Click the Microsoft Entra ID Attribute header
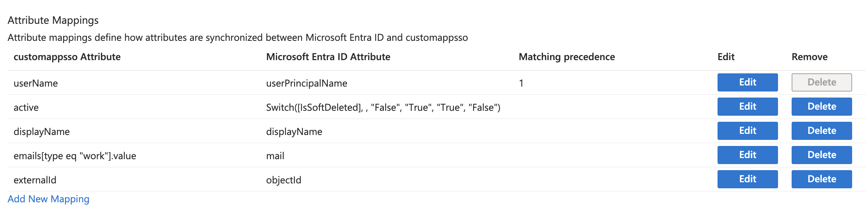 pyautogui.click(x=328, y=57)
